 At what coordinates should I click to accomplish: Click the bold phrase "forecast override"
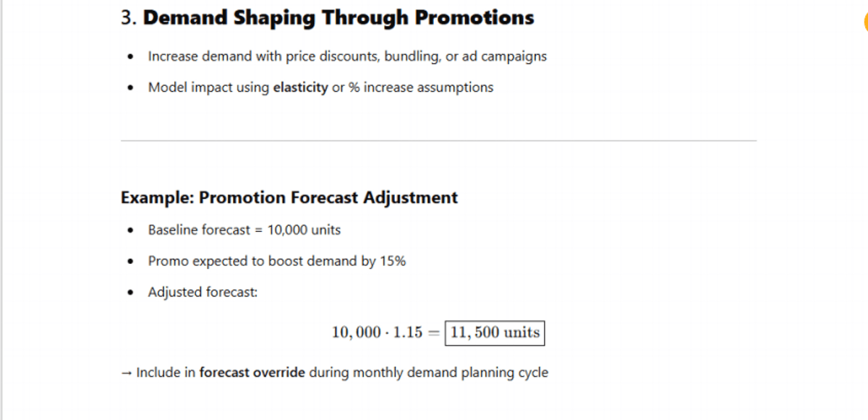(252, 373)
